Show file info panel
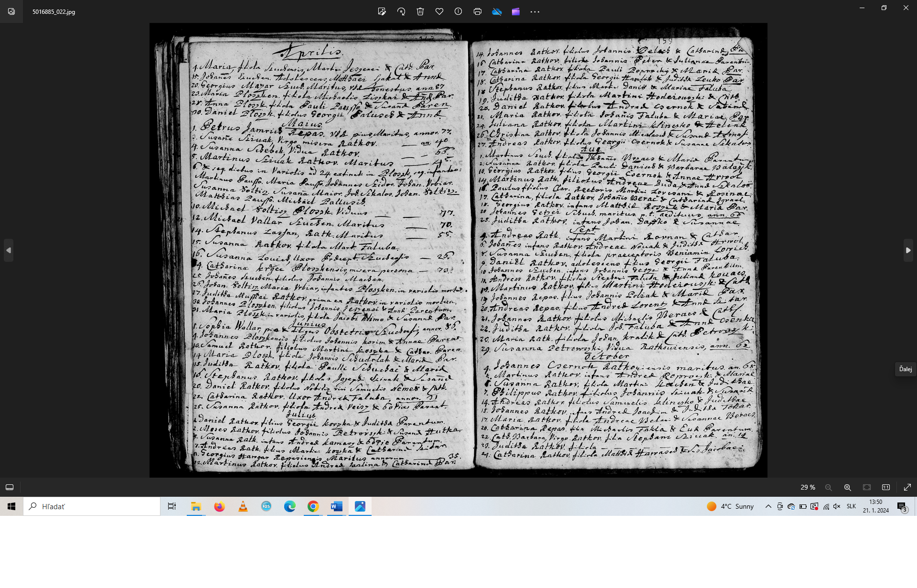917x588 pixels. 458,11
